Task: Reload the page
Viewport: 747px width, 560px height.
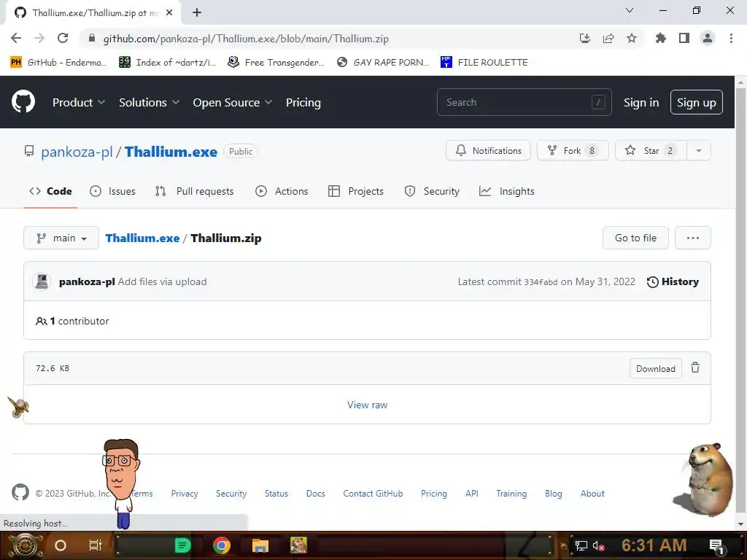Action: (63, 38)
